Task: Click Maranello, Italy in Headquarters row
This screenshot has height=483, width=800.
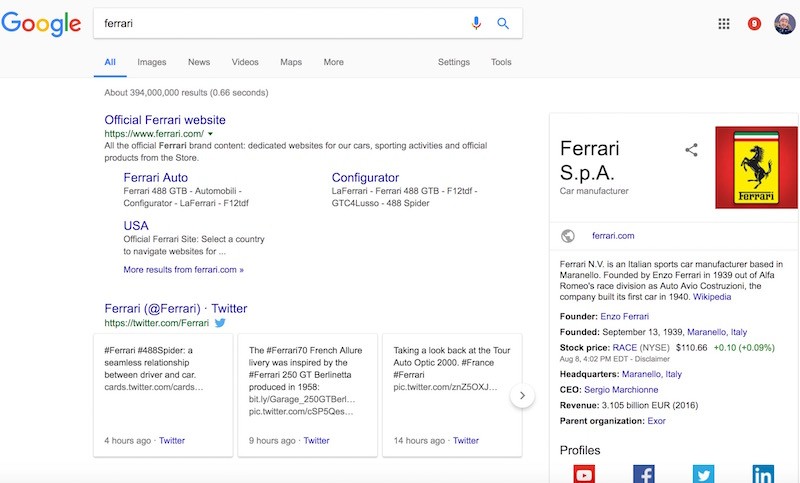Action: tap(652, 374)
